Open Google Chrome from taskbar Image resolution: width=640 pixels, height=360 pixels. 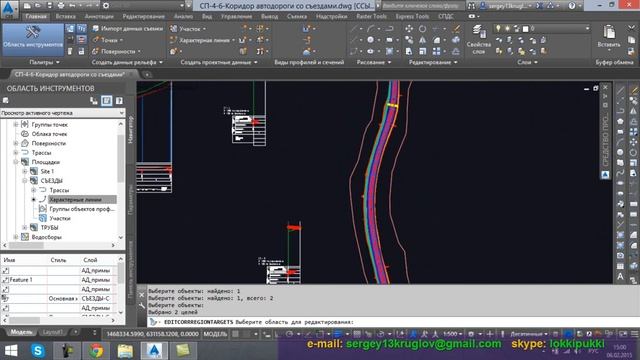[96, 351]
